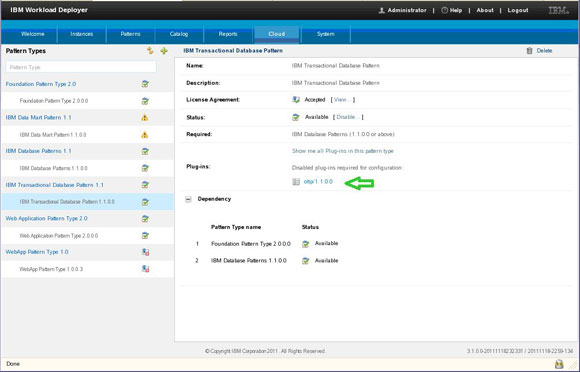Viewport: 580px width, 372px height.
Task: Click Available icon in Foundation Pattern Type dependency row
Action: point(306,244)
